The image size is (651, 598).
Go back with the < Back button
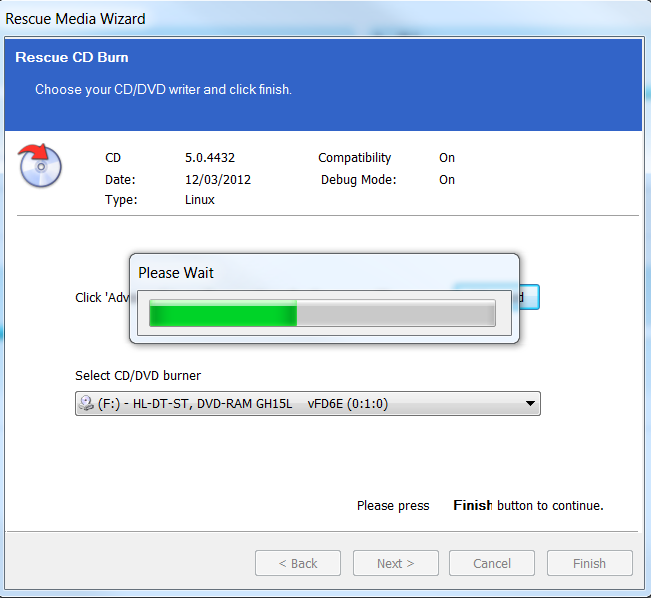pyautogui.click(x=298, y=563)
